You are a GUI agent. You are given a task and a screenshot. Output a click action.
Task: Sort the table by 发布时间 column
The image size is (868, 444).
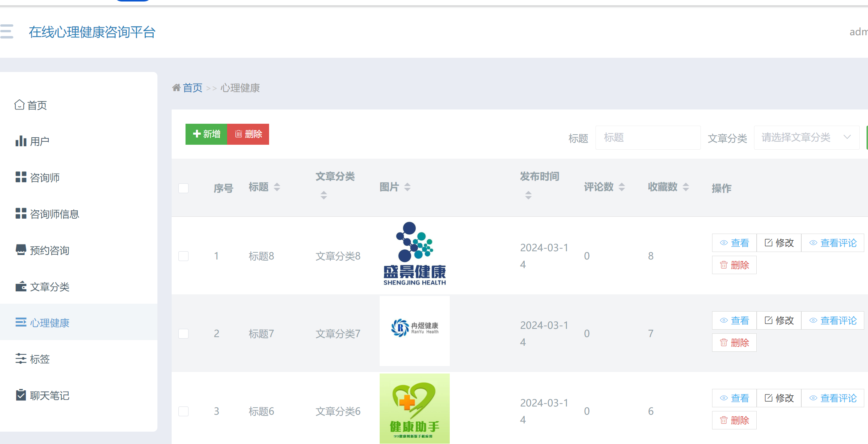(x=528, y=195)
